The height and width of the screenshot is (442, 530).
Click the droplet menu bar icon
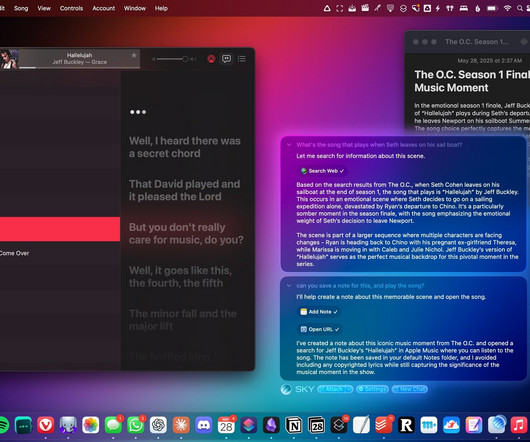click(478, 8)
